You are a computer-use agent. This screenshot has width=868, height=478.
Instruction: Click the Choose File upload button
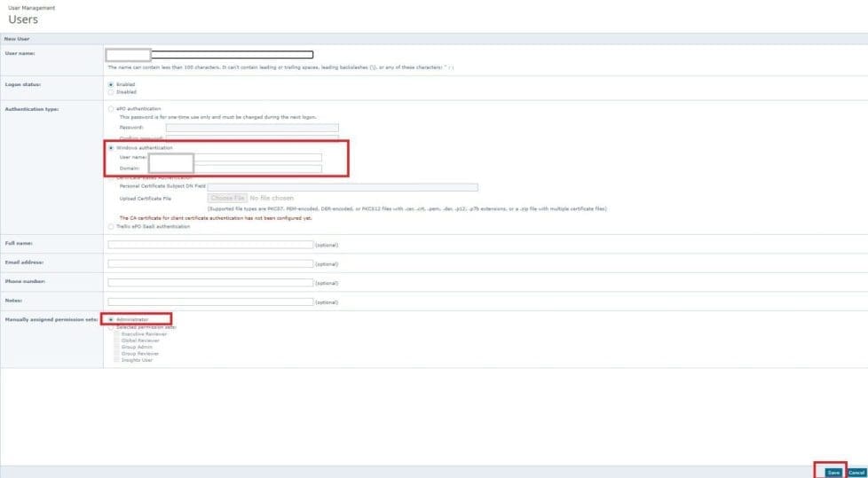227,198
